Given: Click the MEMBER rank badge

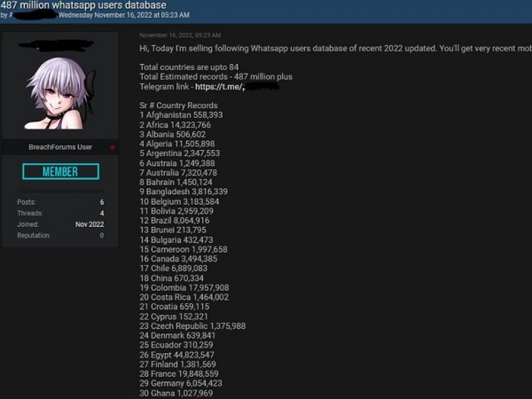Looking at the screenshot, I should [60, 172].
